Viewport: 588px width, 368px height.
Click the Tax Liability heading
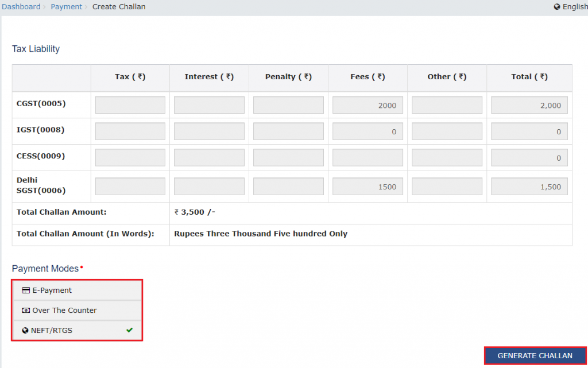36,49
